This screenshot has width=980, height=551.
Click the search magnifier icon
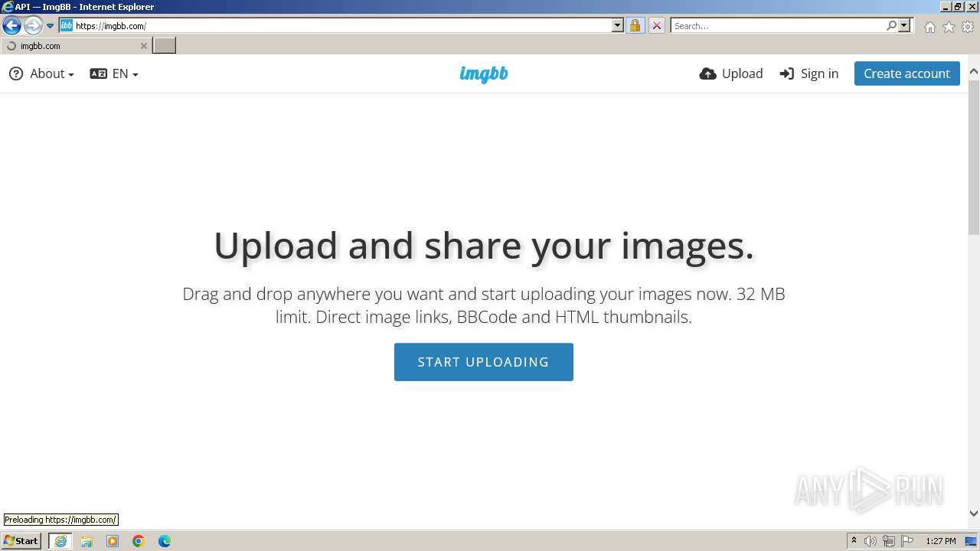coord(891,25)
